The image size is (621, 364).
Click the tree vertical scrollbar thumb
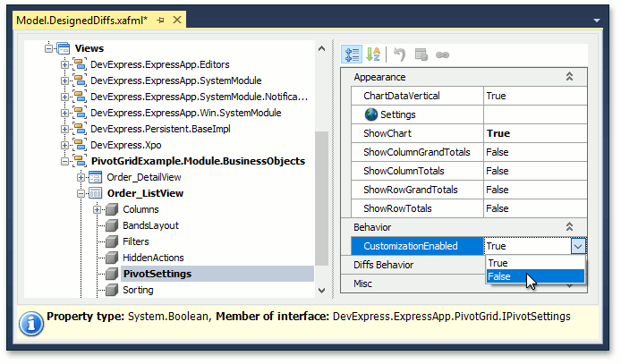tap(321, 199)
